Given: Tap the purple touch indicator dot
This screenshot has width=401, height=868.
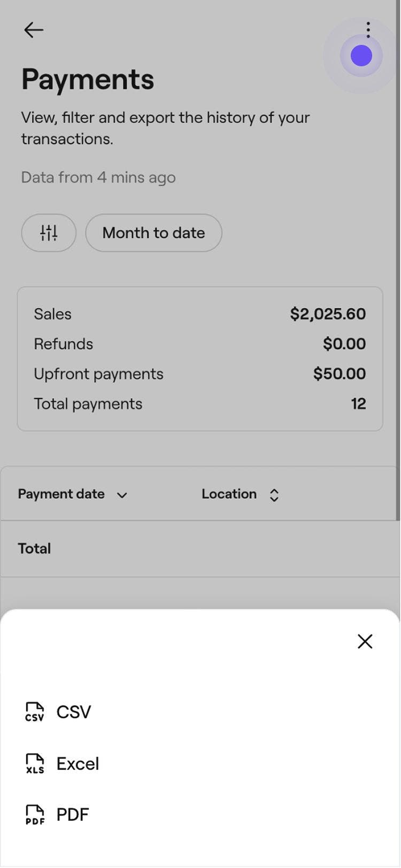Looking at the screenshot, I should click(x=361, y=56).
